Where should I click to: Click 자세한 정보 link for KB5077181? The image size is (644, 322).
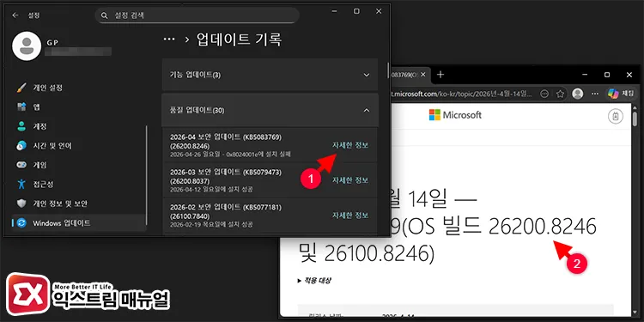click(x=350, y=216)
